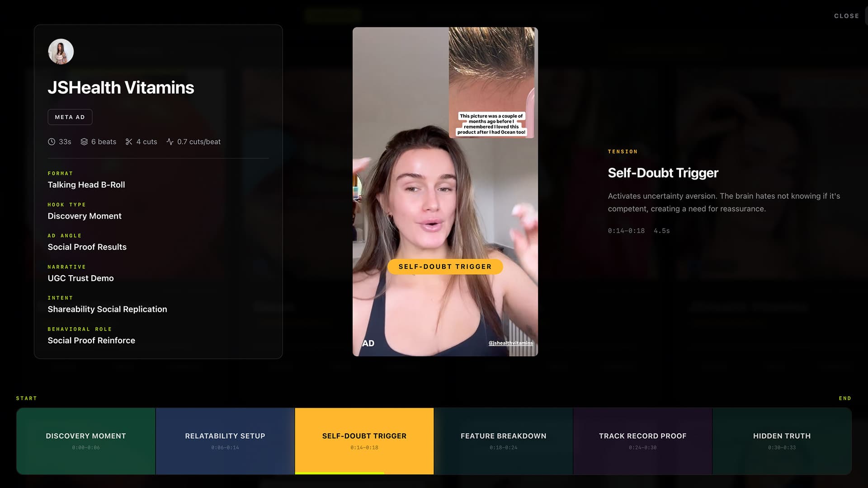Click the pulse icon beside 0.7 cuts/beat
This screenshot has width=868, height=488.
pyautogui.click(x=170, y=142)
